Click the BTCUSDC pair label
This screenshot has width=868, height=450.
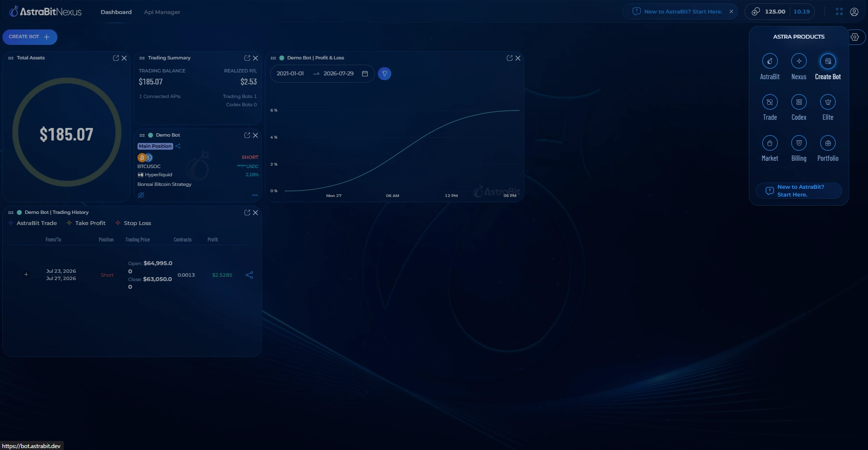[x=149, y=167]
